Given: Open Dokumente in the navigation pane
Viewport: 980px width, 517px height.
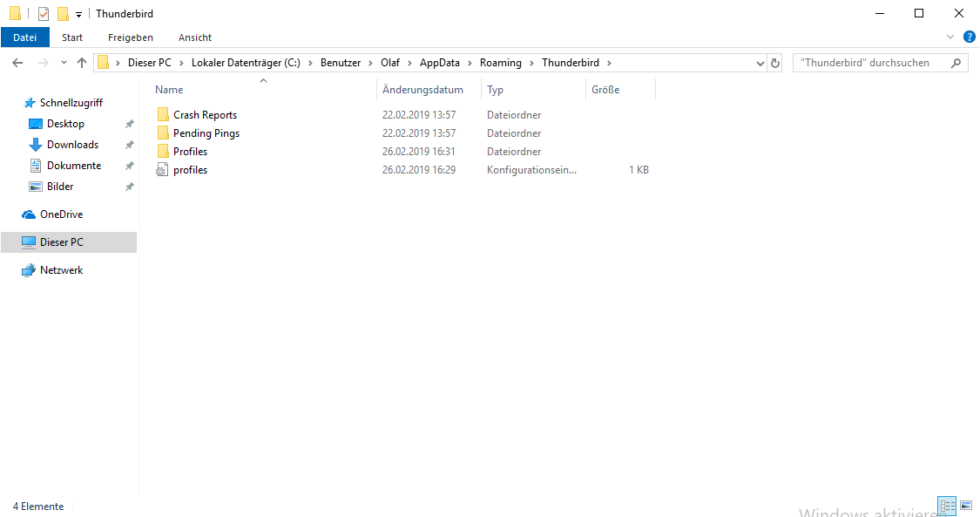Looking at the screenshot, I should coord(74,166).
